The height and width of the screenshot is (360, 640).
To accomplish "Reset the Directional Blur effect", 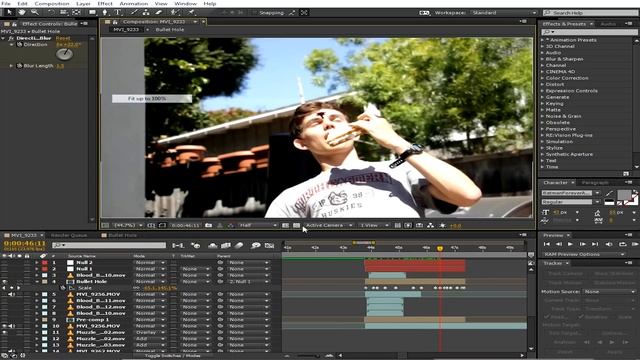I will point(63,38).
